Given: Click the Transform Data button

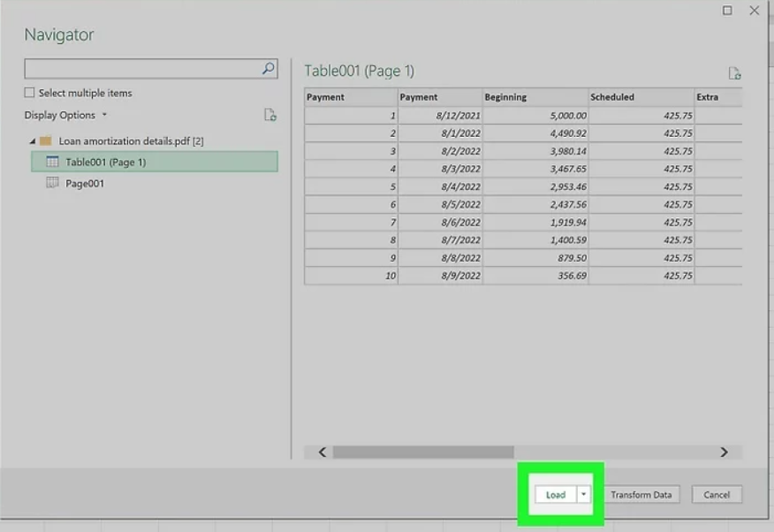Looking at the screenshot, I should point(641,494).
